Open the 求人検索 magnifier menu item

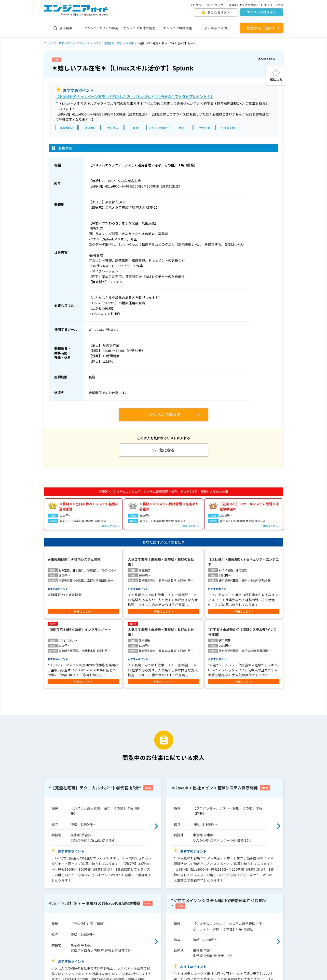[63, 28]
